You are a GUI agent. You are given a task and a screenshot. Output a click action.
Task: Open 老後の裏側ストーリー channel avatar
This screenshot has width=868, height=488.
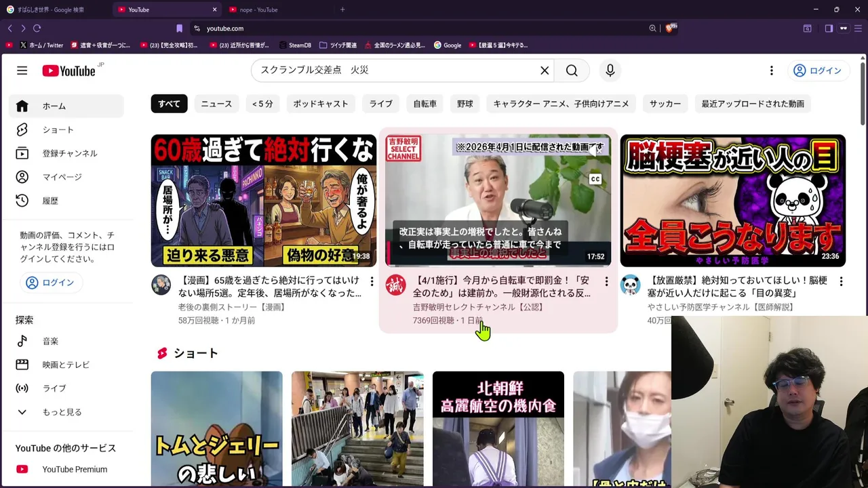coord(161,285)
